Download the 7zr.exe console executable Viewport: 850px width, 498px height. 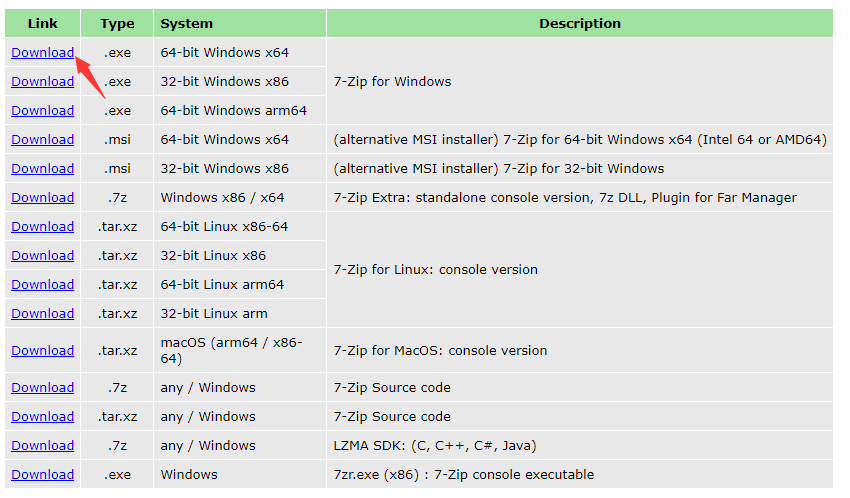(x=42, y=475)
